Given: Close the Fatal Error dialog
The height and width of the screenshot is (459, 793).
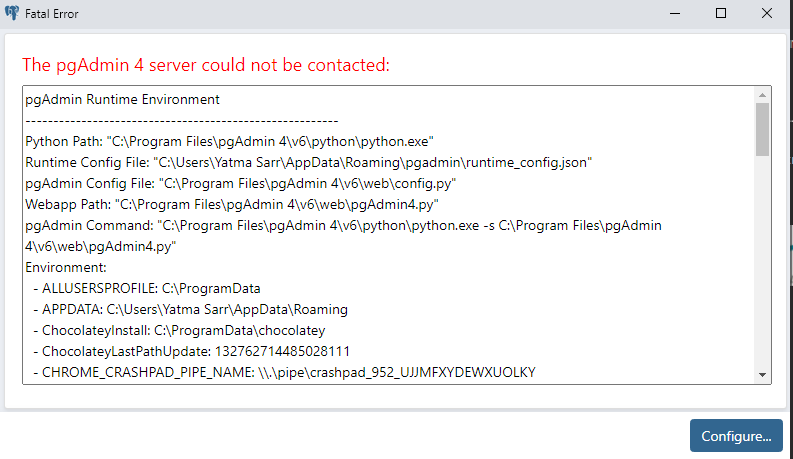Looking at the screenshot, I should (766, 14).
